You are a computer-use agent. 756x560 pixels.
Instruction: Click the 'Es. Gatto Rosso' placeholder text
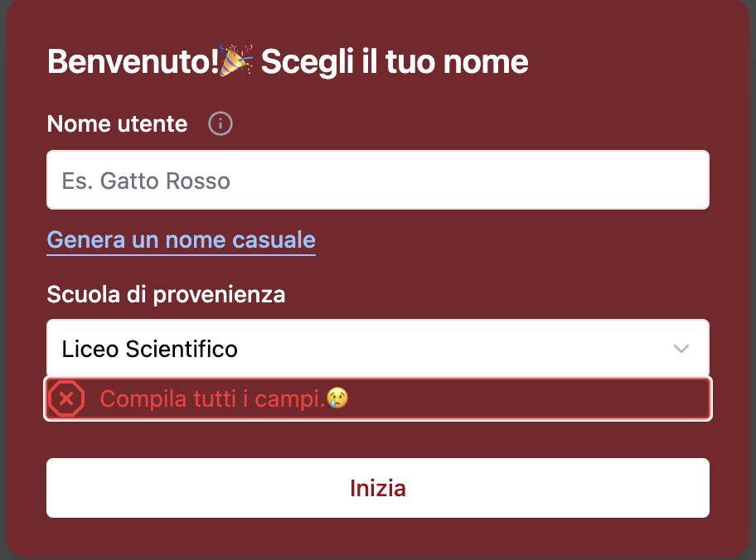[146, 181]
